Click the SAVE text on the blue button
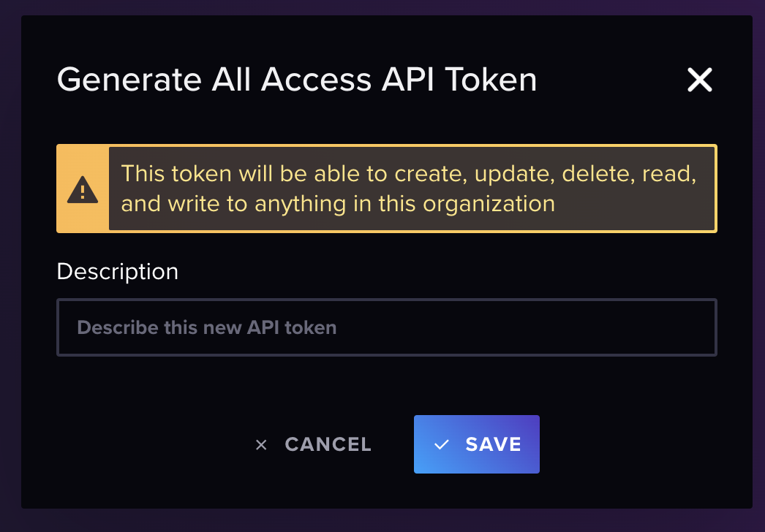This screenshot has width=765, height=532. [x=493, y=444]
